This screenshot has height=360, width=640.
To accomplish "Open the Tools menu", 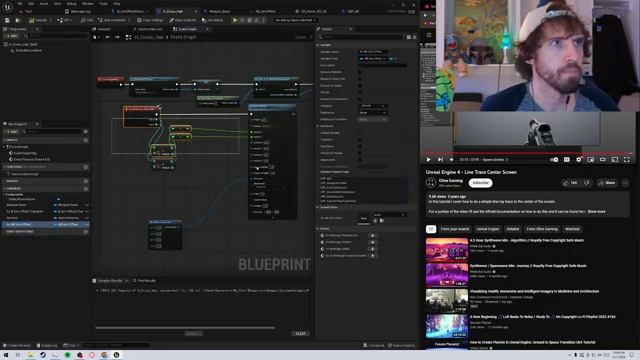I will (103, 4).
